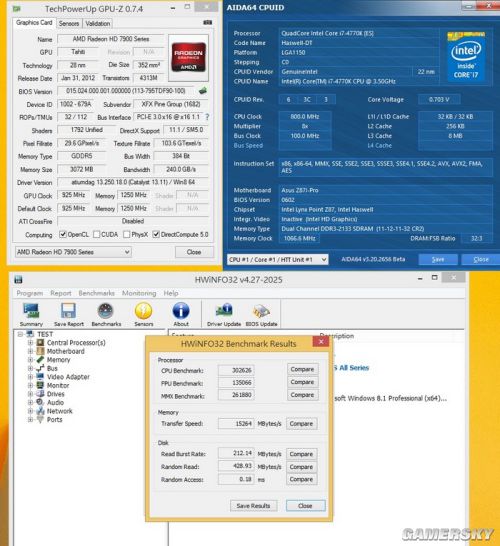Open the BIOS Update toolbar icon
The image size is (500, 546).
pos(261,311)
